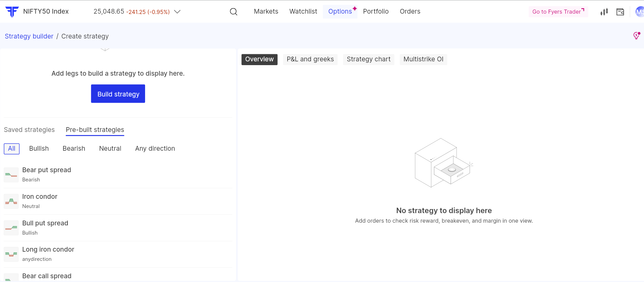The image size is (644, 282).
Task: Expand the NIFTY50 index dropdown chevron
Action: pos(177,12)
